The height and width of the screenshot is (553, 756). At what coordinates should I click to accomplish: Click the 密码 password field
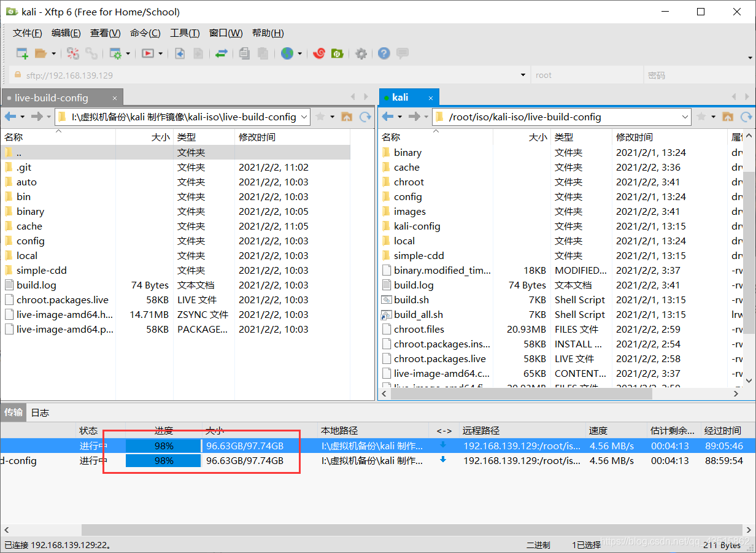699,75
